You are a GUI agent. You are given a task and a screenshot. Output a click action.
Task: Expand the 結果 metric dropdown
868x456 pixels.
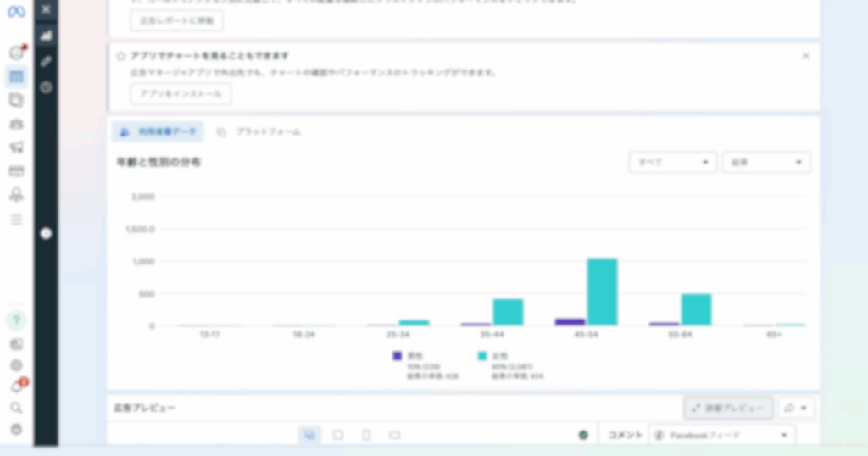[765, 162]
